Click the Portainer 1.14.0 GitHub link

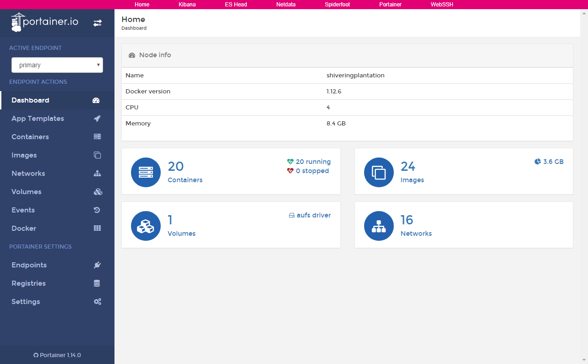click(57, 355)
